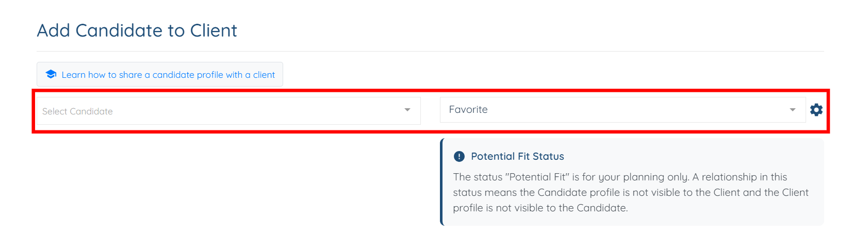Click the "client" word in learn link

coord(264,75)
